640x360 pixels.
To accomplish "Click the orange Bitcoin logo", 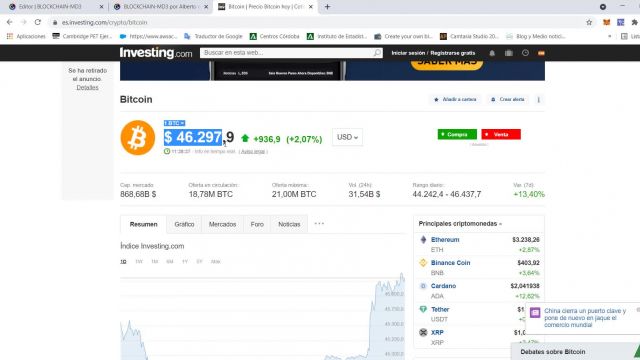I will point(138,138).
